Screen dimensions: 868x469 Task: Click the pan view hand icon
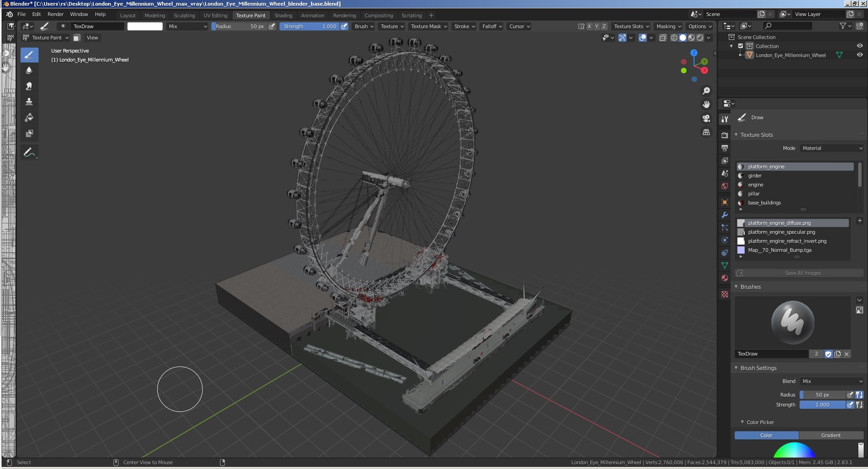[706, 104]
